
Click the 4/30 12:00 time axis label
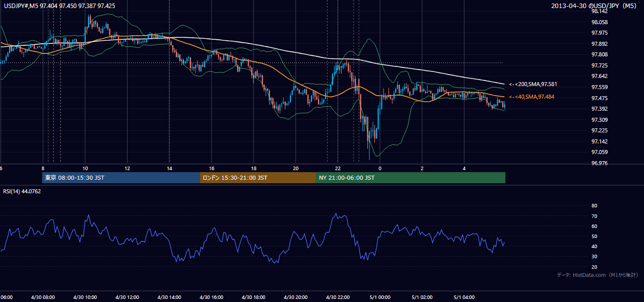tap(127, 297)
